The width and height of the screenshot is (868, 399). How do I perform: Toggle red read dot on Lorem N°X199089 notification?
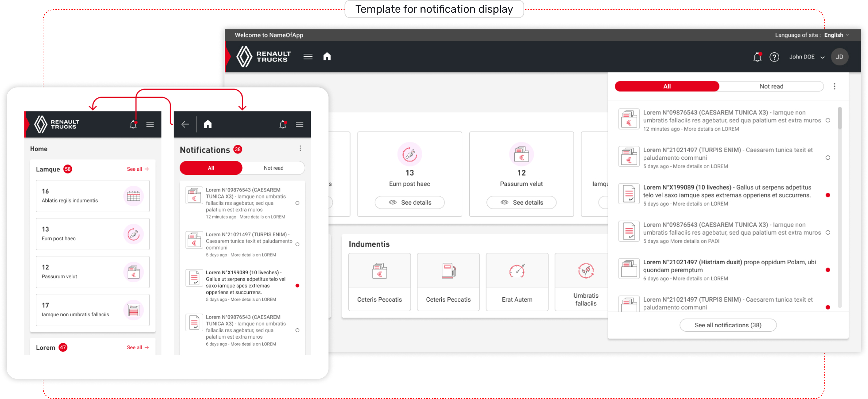coord(828,195)
